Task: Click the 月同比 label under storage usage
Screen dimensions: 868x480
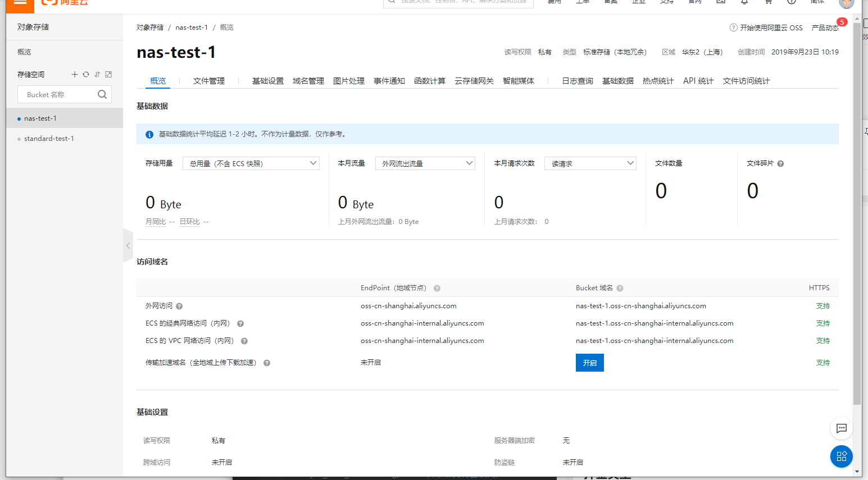Action: pyautogui.click(x=156, y=222)
